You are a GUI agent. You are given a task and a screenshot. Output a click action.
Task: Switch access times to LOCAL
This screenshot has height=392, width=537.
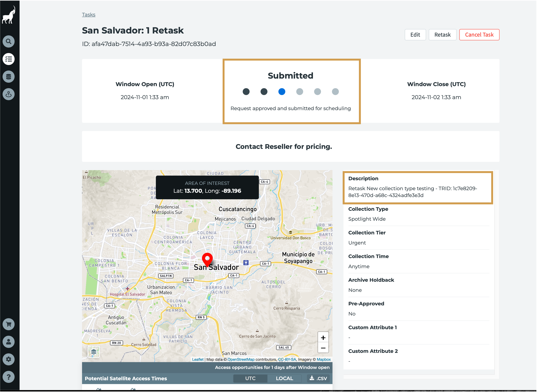pyautogui.click(x=284, y=378)
